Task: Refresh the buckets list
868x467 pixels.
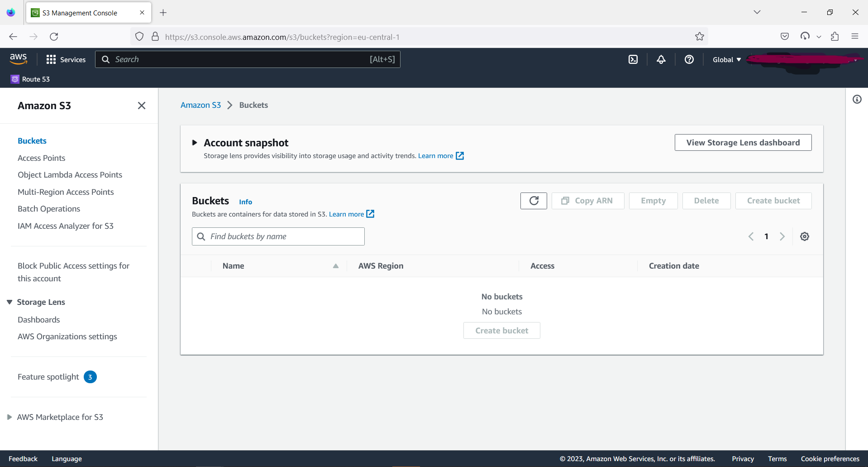Action: coord(533,201)
